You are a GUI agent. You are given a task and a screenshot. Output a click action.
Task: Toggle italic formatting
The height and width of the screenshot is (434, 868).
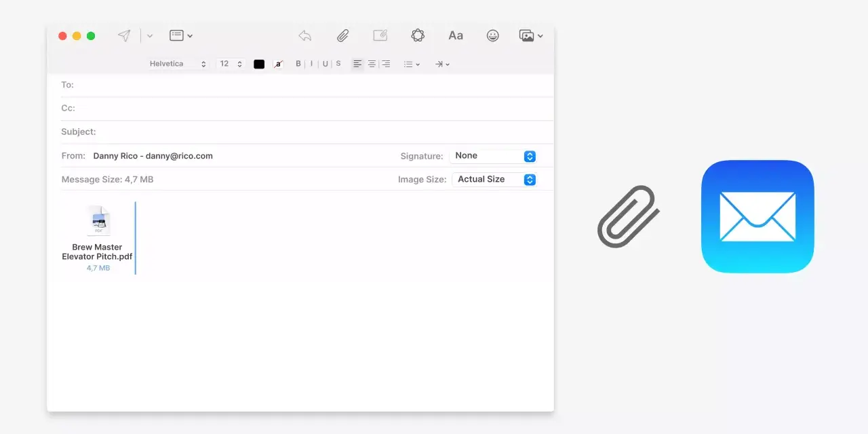tap(312, 64)
